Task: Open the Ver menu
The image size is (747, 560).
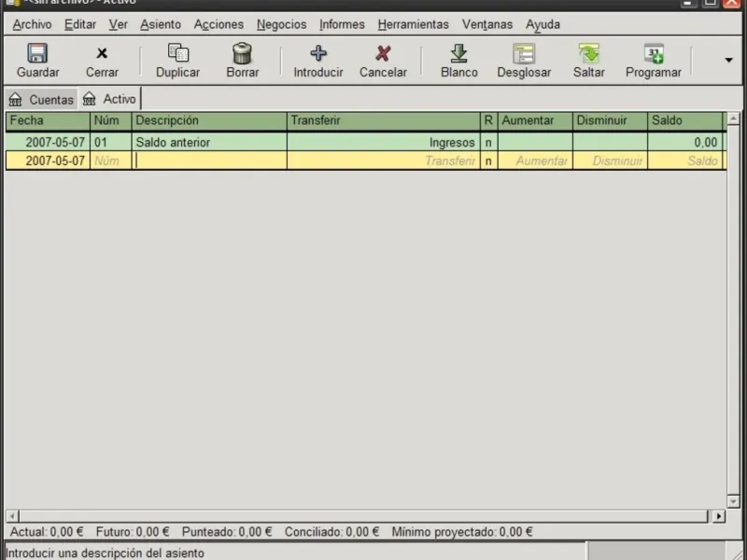Action: [x=118, y=24]
